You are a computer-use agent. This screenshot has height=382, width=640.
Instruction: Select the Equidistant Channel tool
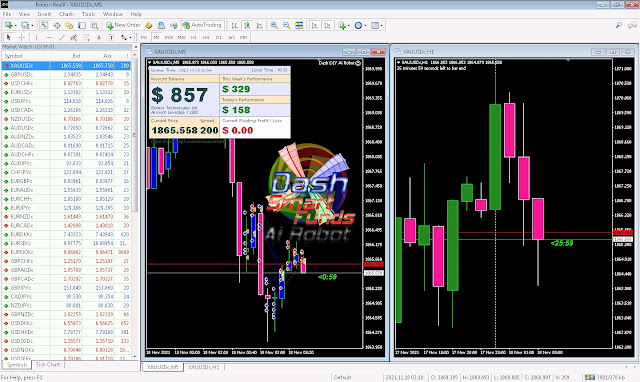(x=74, y=38)
